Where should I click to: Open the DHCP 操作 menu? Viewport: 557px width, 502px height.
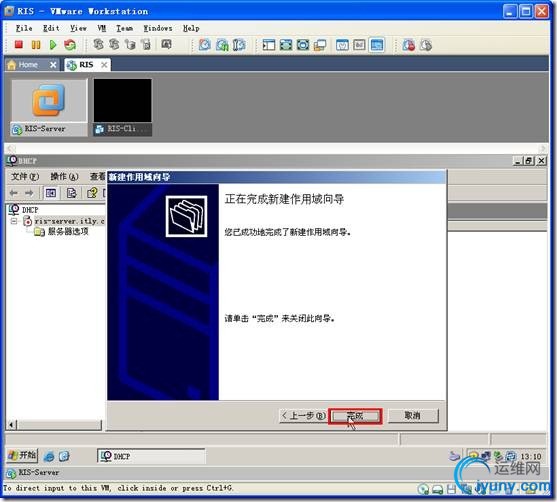64,176
